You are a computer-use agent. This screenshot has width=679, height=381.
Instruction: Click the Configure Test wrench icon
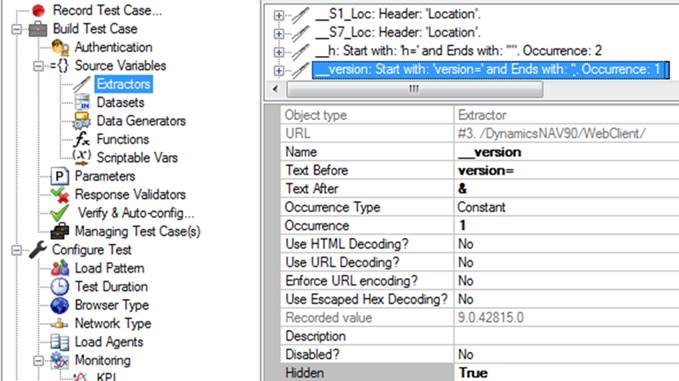tap(38, 250)
